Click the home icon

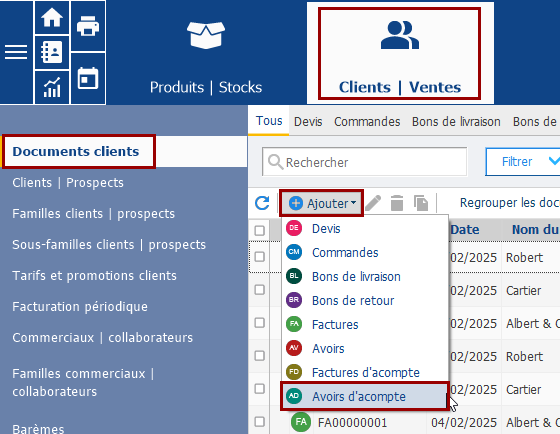click(52, 18)
